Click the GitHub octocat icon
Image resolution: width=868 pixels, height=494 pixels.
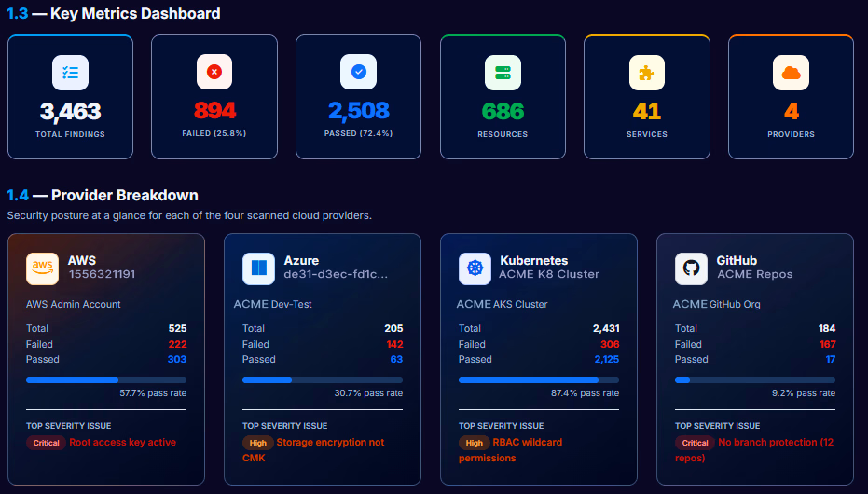pos(691,268)
